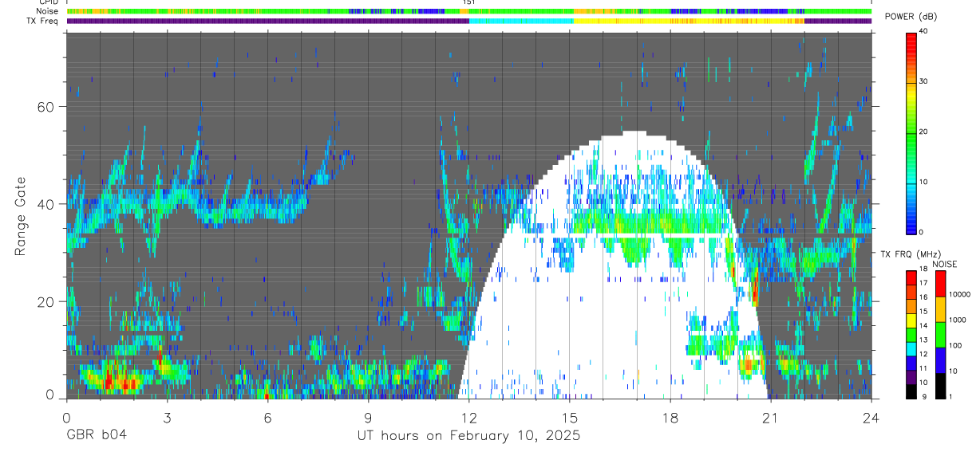Click the '12' tick on the UT hours axis
The width and height of the screenshot is (980, 452).
468,417
